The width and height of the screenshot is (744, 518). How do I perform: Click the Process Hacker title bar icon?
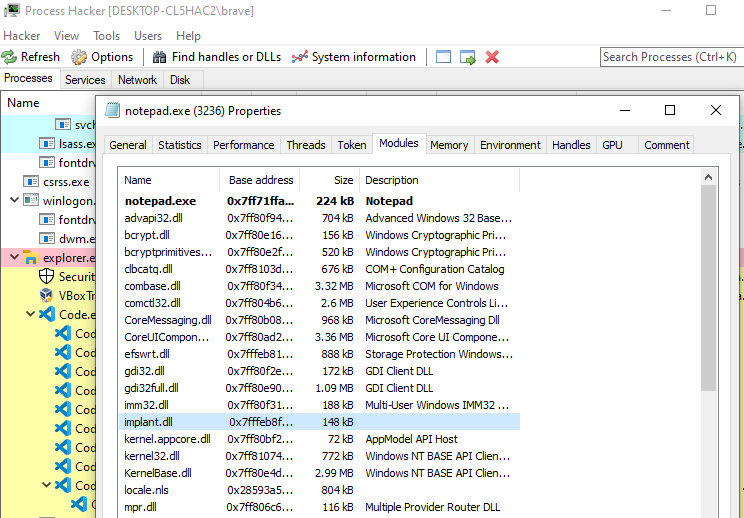tap(11, 10)
